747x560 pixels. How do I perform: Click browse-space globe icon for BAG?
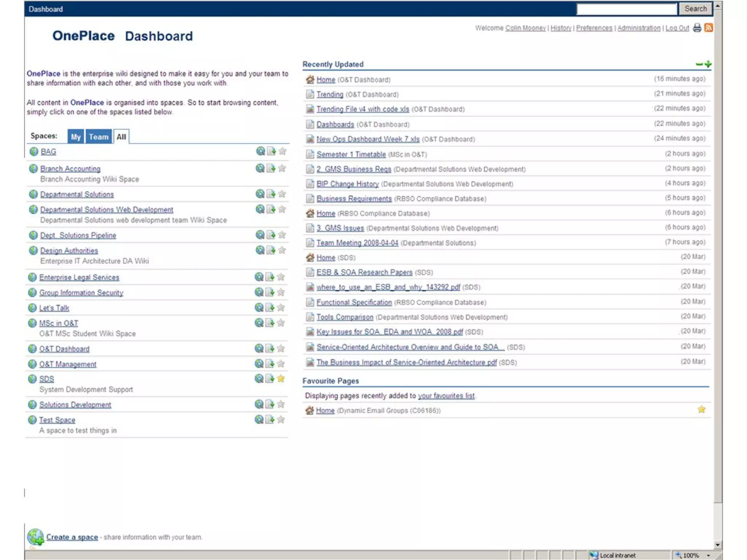click(260, 151)
